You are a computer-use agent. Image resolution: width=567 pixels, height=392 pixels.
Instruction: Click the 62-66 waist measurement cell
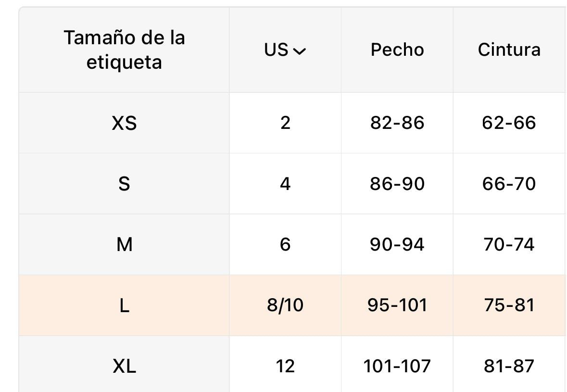click(509, 123)
